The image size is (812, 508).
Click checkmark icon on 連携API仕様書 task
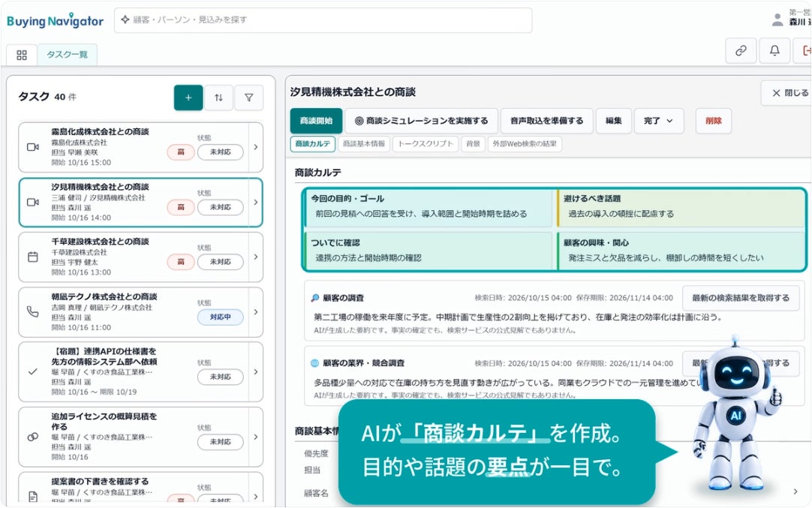tap(32, 371)
